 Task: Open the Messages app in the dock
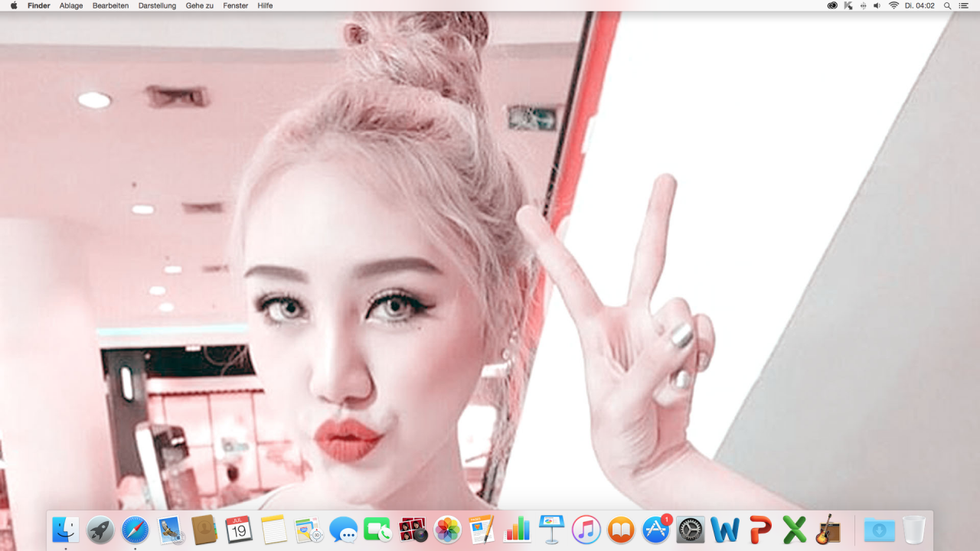point(343,530)
